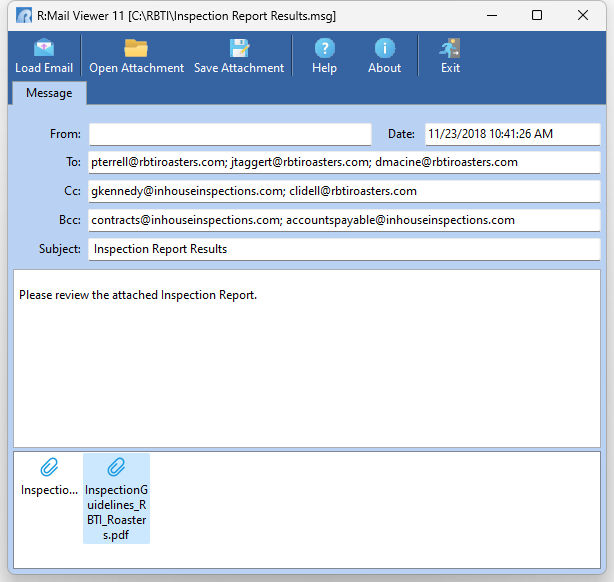
Task: Click the Bcc field with contracts address
Action: pos(344,220)
